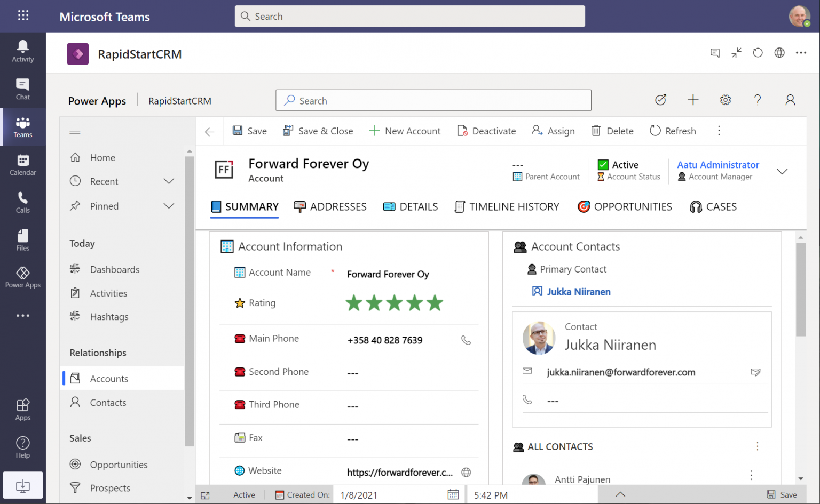The width and height of the screenshot is (820, 504).
Task: Open Power Apps in Teams rail
Action: 23,278
